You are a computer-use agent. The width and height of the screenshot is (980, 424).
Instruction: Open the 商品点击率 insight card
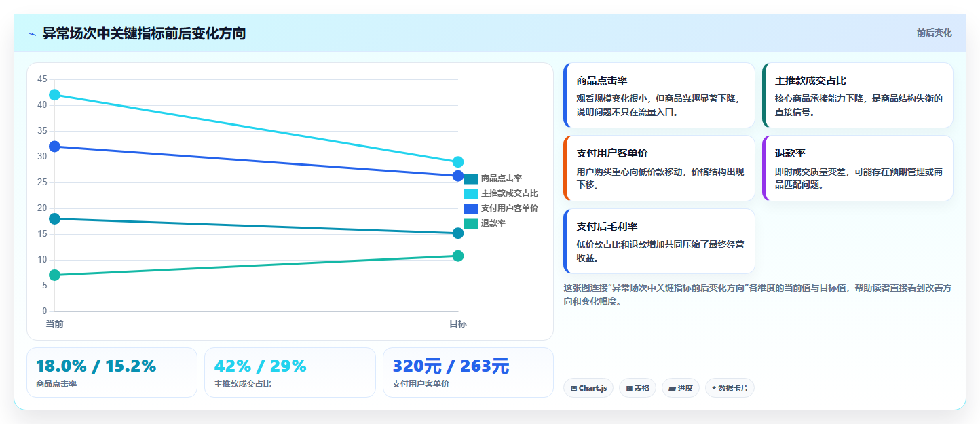pyautogui.click(x=659, y=96)
